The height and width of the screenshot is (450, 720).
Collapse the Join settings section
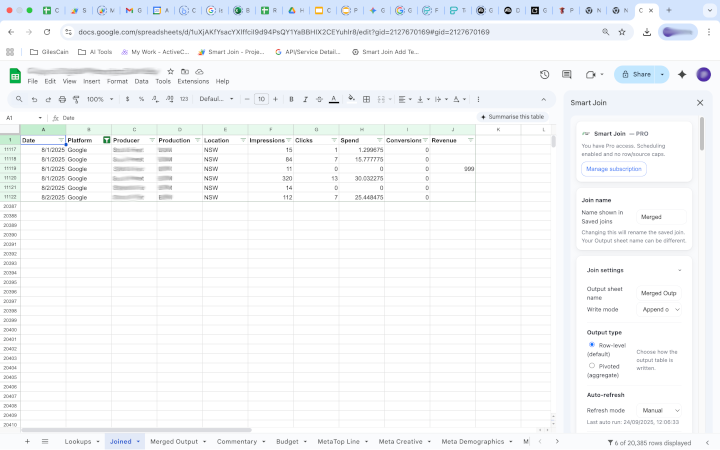point(680,270)
